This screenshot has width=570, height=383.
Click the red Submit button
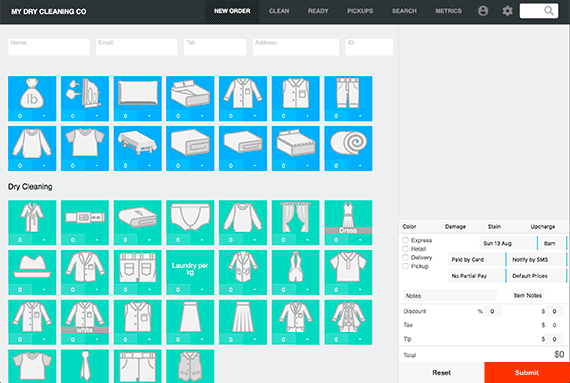527,372
